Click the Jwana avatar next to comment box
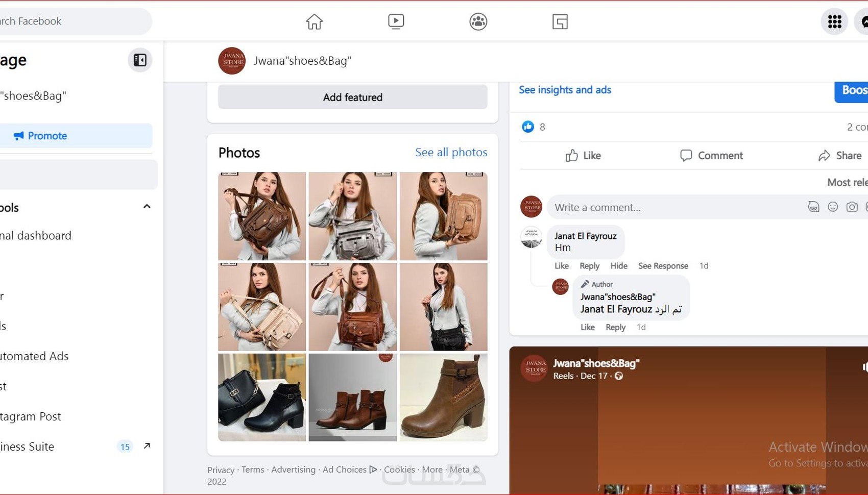 click(x=531, y=207)
